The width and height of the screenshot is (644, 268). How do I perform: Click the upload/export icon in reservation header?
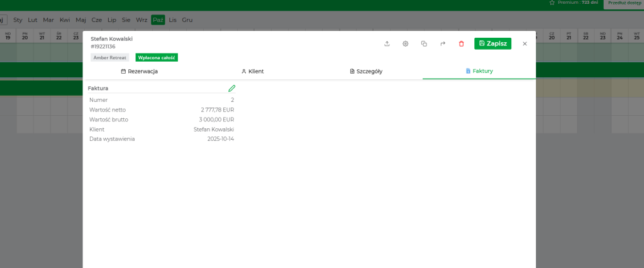coord(387,43)
